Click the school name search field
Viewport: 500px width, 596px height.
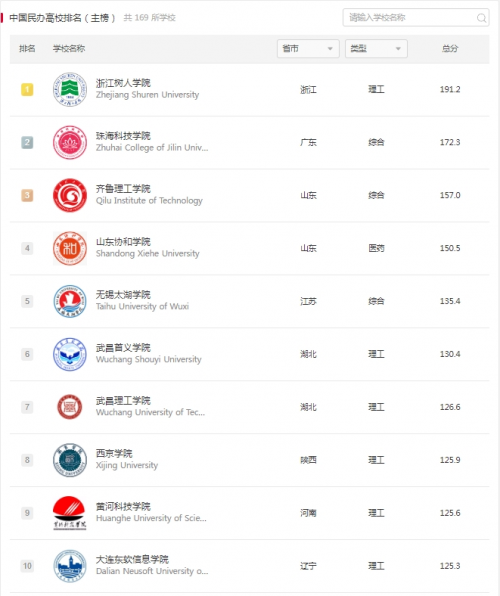(x=416, y=17)
